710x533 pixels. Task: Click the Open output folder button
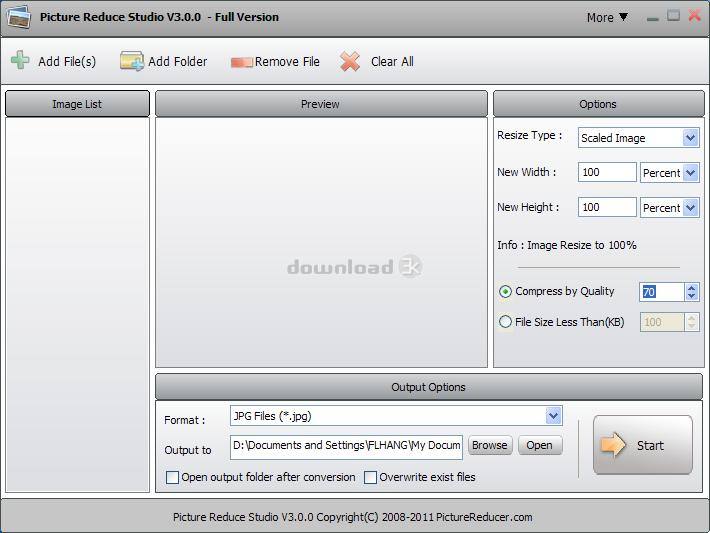click(539, 445)
